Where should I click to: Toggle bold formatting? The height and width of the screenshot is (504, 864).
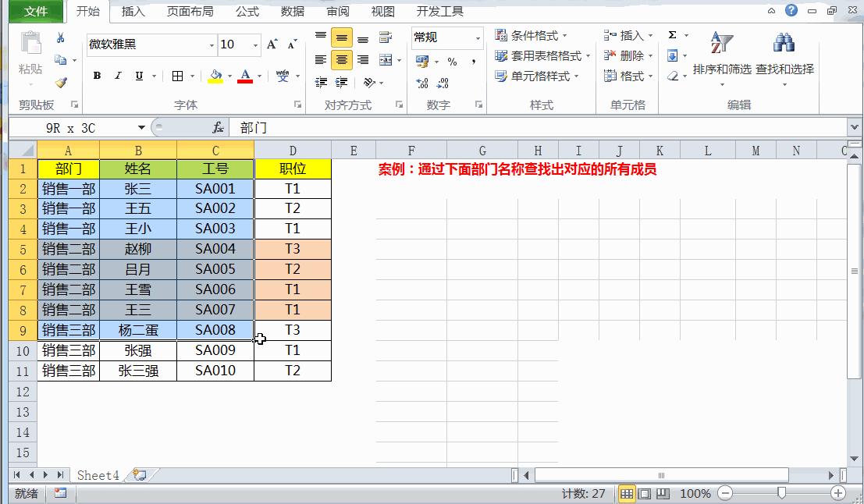point(95,73)
